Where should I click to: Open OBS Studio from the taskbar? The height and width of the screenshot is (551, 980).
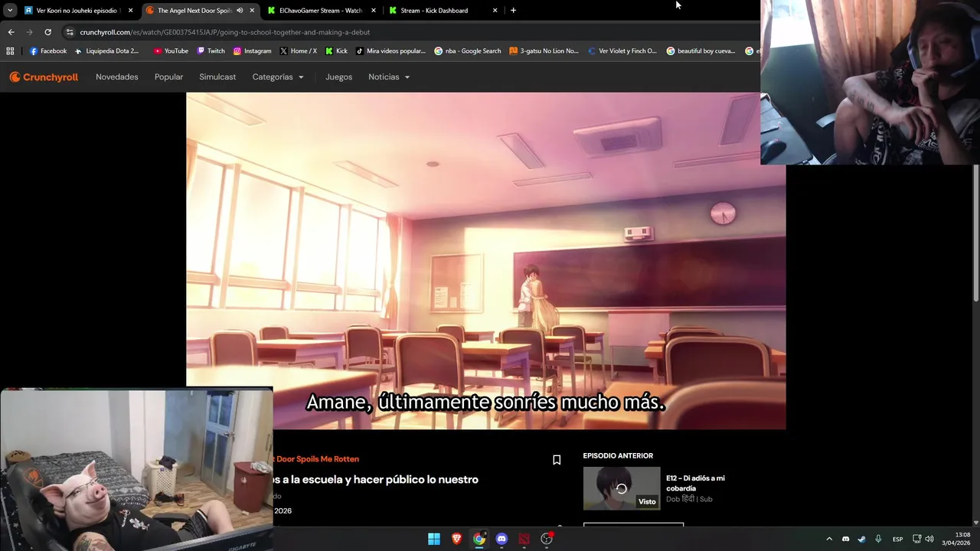pos(547,539)
